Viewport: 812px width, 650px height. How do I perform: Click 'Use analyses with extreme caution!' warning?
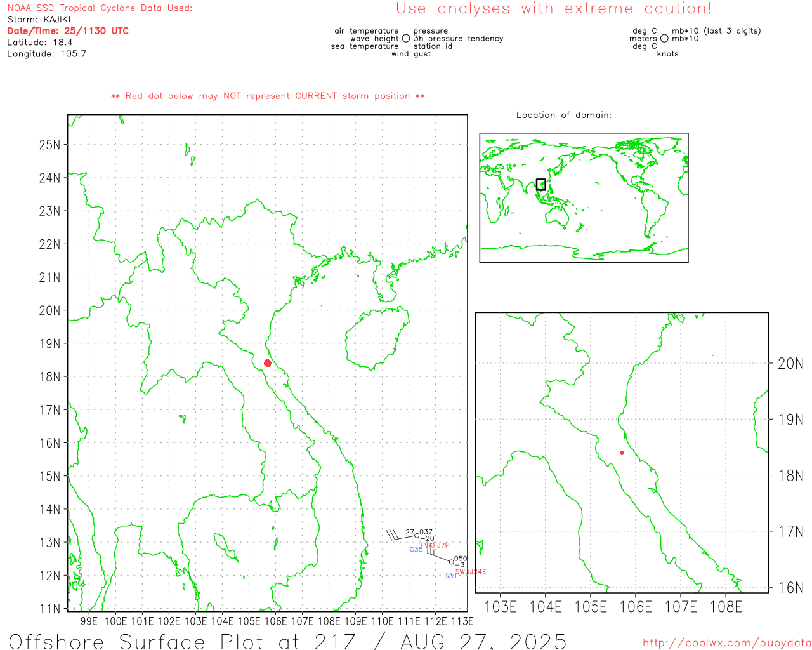pos(554,9)
